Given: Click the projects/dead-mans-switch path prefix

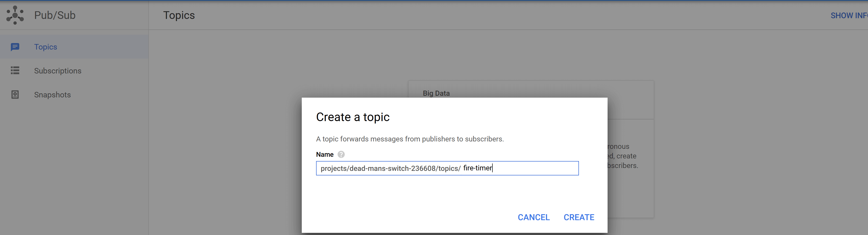Looking at the screenshot, I should click(x=390, y=168).
